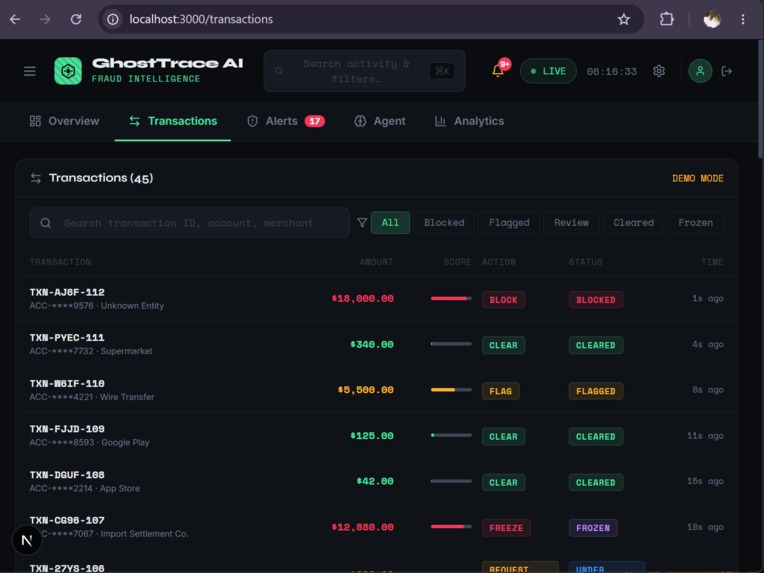Go back in browser history
The image size is (764, 573).
15,19
